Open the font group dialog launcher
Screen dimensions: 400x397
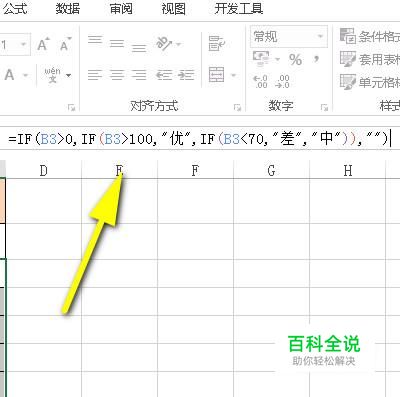coord(71,107)
